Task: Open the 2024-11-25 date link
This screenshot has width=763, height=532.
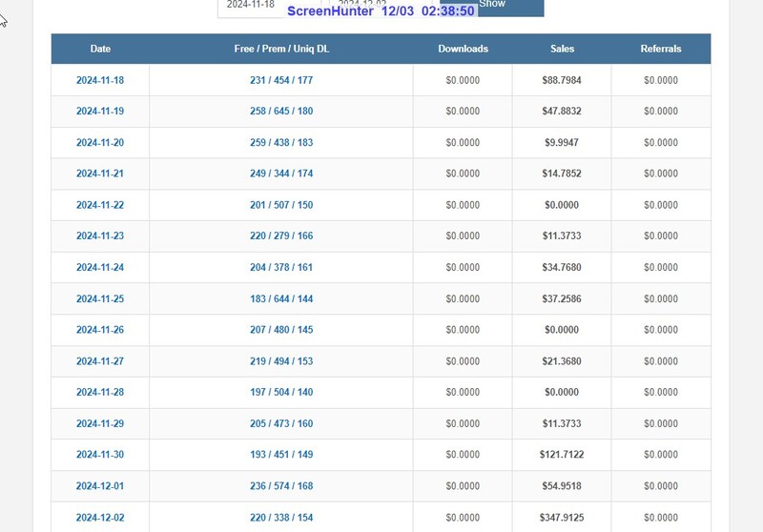Action: pyautogui.click(x=100, y=299)
